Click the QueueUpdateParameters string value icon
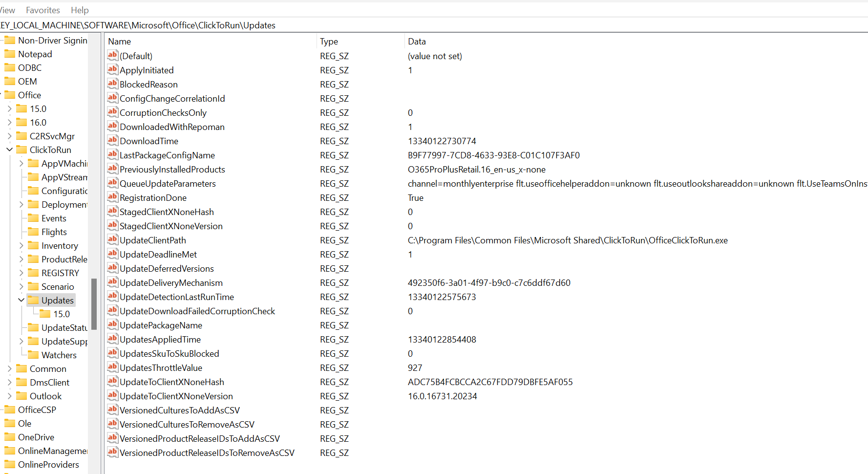Viewport: 868px width, 474px height. (x=113, y=183)
